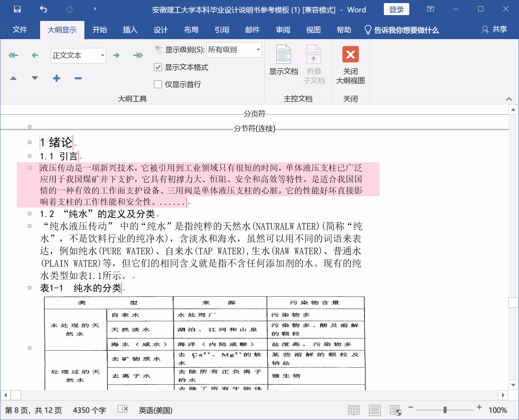Demote to body text double-arrow
This screenshot has width=519, height=420.
pyautogui.click(x=138, y=55)
